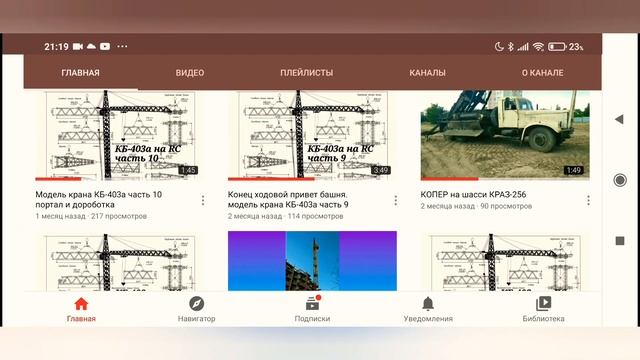Viewport: 640px width, 360px height.
Task: Open options menu for КОПЕР на шасси КРАЗ-256
Action: tap(588, 200)
